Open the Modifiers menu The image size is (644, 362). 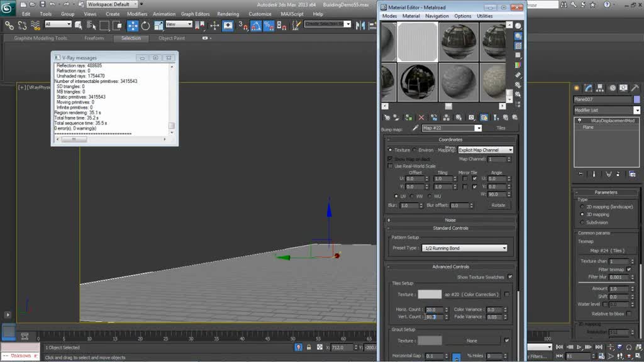pos(137,14)
